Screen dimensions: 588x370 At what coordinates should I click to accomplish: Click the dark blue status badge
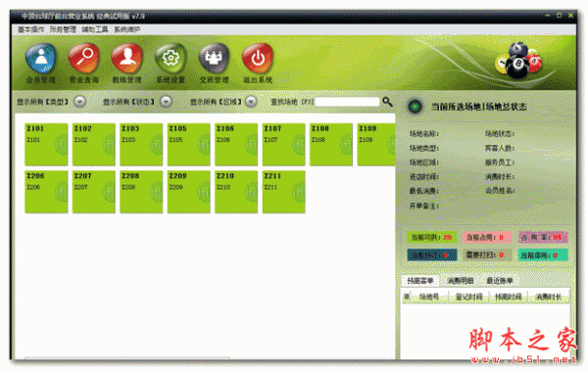(432, 255)
